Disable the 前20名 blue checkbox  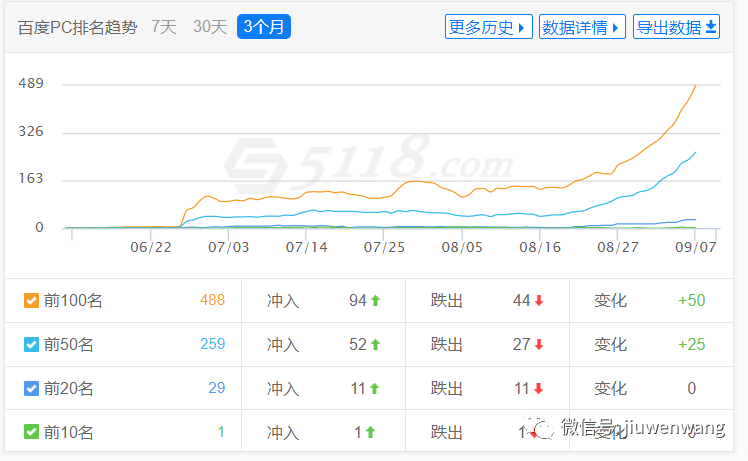tap(31, 388)
